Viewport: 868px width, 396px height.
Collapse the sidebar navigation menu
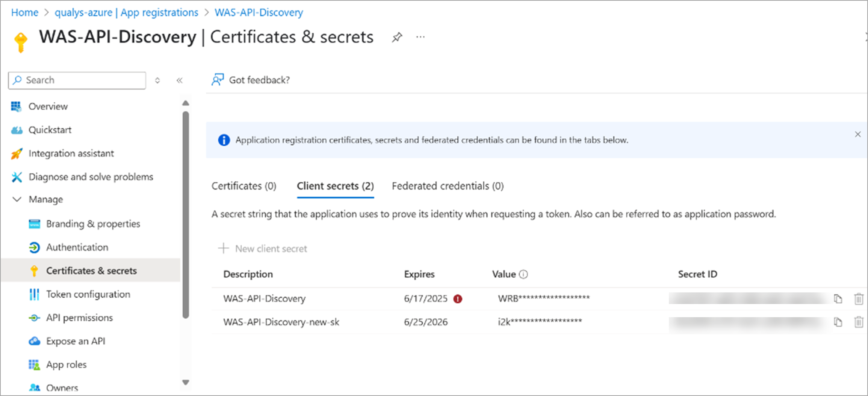(x=180, y=80)
